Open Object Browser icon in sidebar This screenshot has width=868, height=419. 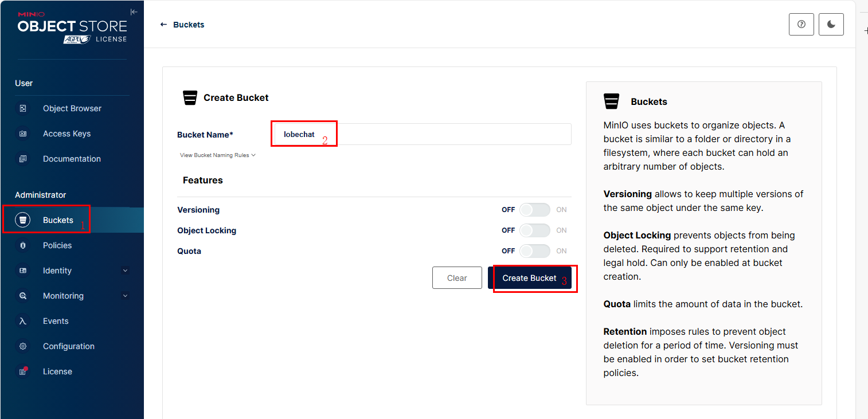click(23, 108)
